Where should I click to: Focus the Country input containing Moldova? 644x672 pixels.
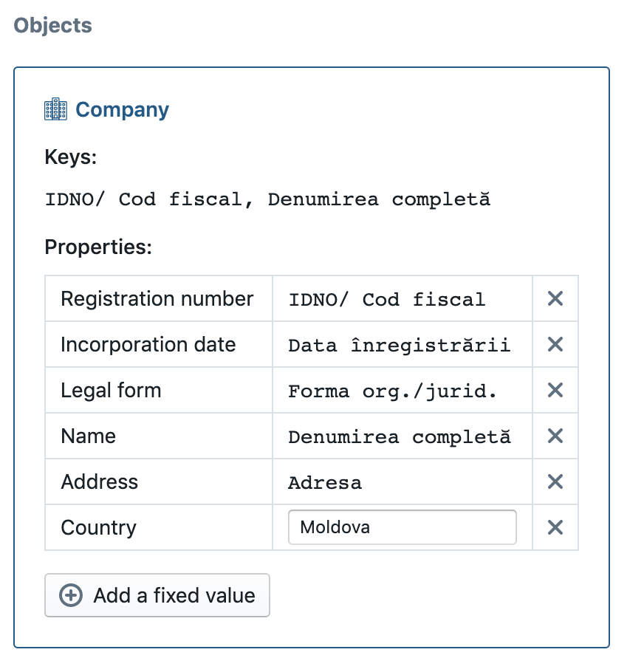[x=402, y=527]
